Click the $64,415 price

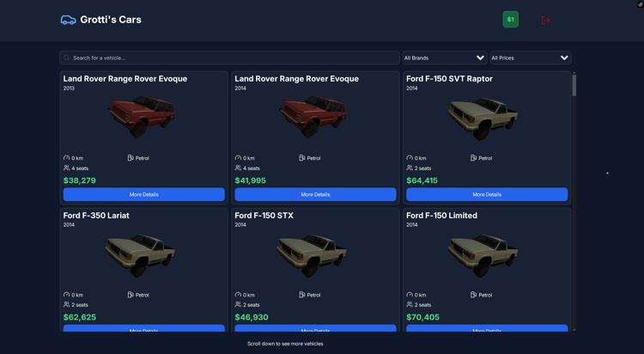click(x=422, y=180)
